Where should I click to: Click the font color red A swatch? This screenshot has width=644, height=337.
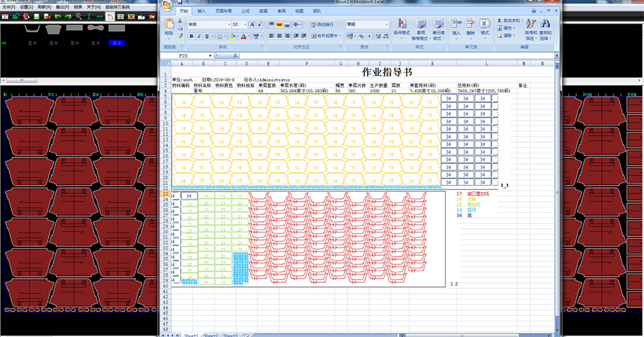[x=244, y=37]
